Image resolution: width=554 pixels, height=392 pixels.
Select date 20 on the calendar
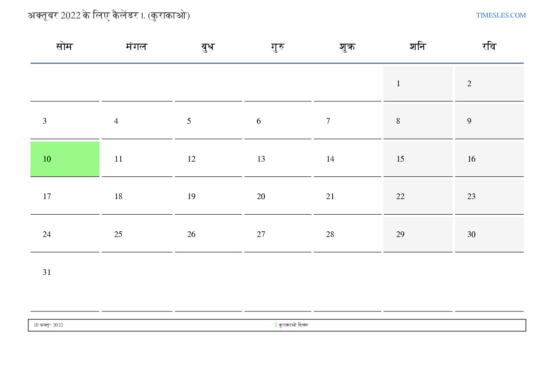278,197
